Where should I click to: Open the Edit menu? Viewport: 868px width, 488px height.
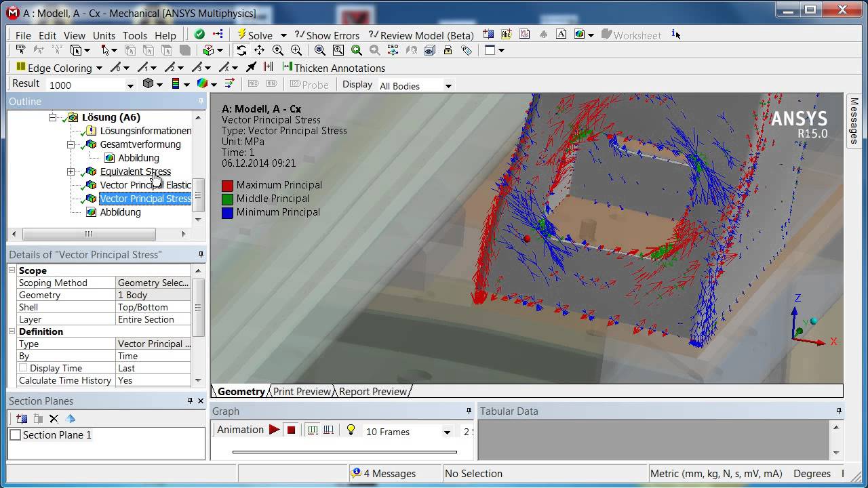tap(47, 35)
